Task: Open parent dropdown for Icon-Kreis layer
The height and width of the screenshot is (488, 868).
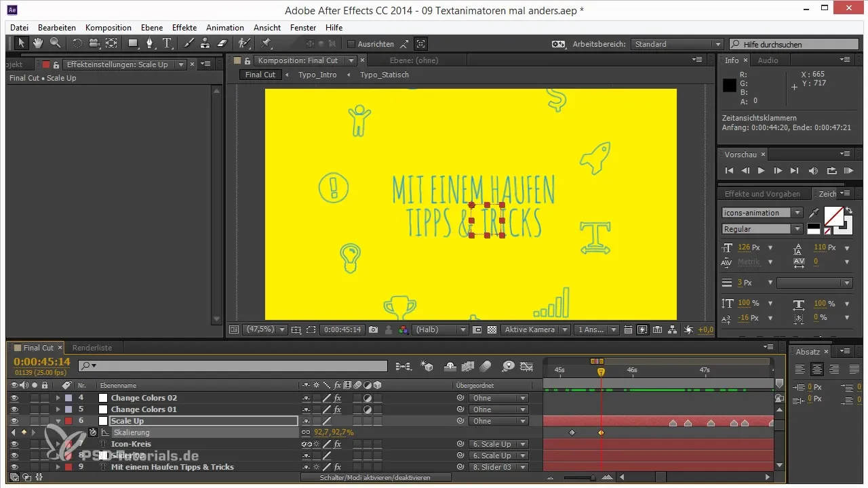Action: (x=498, y=444)
